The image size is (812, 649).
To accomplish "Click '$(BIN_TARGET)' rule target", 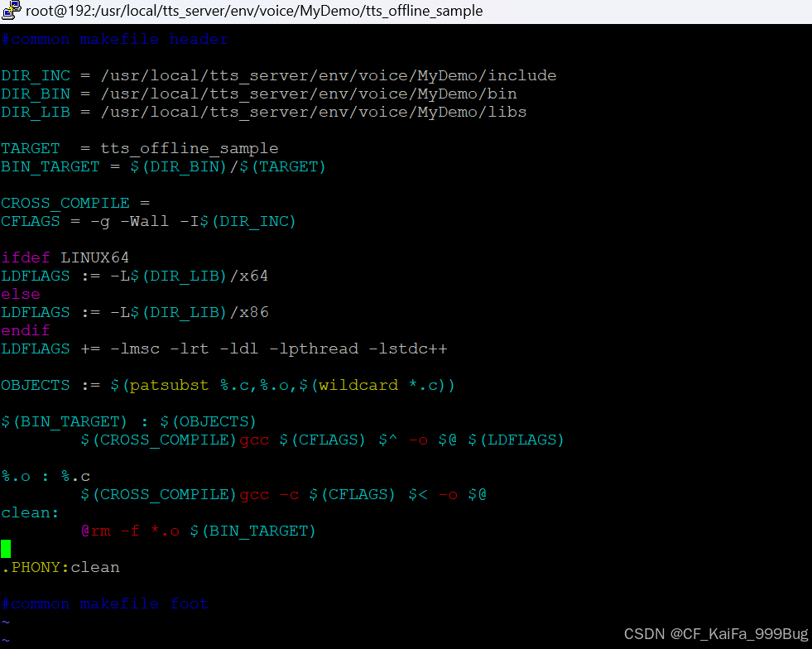I will [x=65, y=421].
